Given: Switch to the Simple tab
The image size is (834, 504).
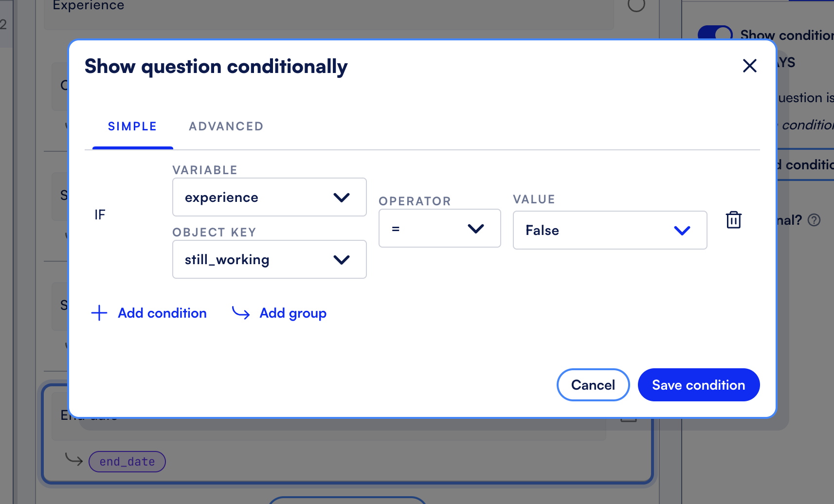Looking at the screenshot, I should [132, 126].
